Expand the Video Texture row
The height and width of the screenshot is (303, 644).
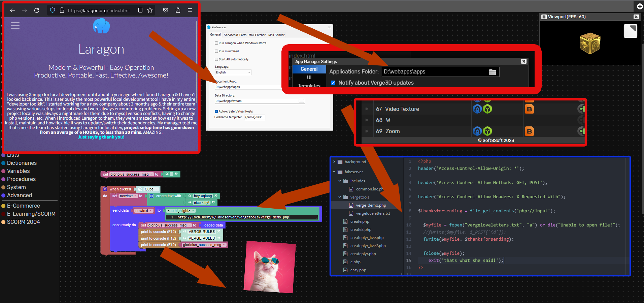coord(367,109)
